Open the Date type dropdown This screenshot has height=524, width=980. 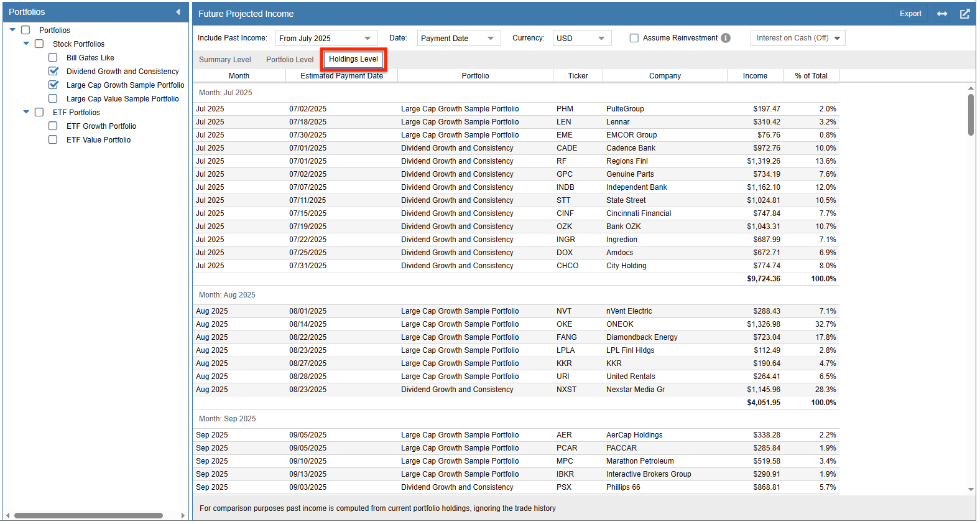coord(459,38)
